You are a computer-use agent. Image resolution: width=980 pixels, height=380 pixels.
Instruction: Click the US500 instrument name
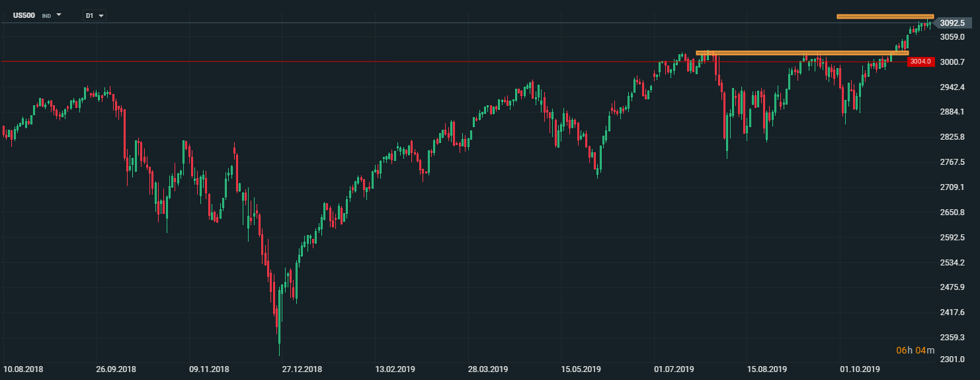24,15
